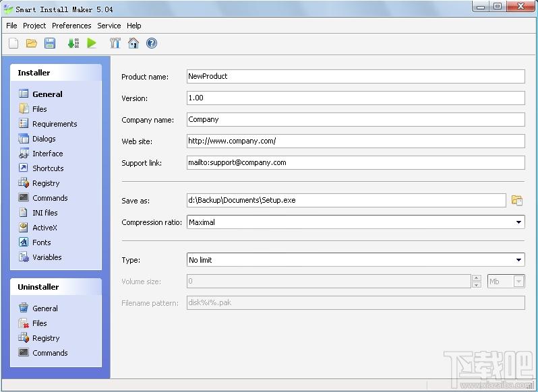
Task: Select Commands under Uninstaller
Action: point(50,353)
